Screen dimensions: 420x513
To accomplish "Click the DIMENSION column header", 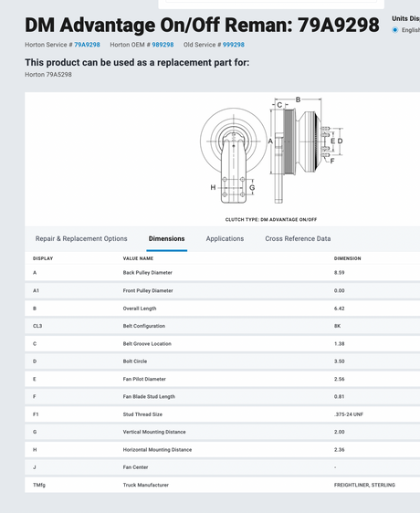I will pyautogui.click(x=347, y=258).
